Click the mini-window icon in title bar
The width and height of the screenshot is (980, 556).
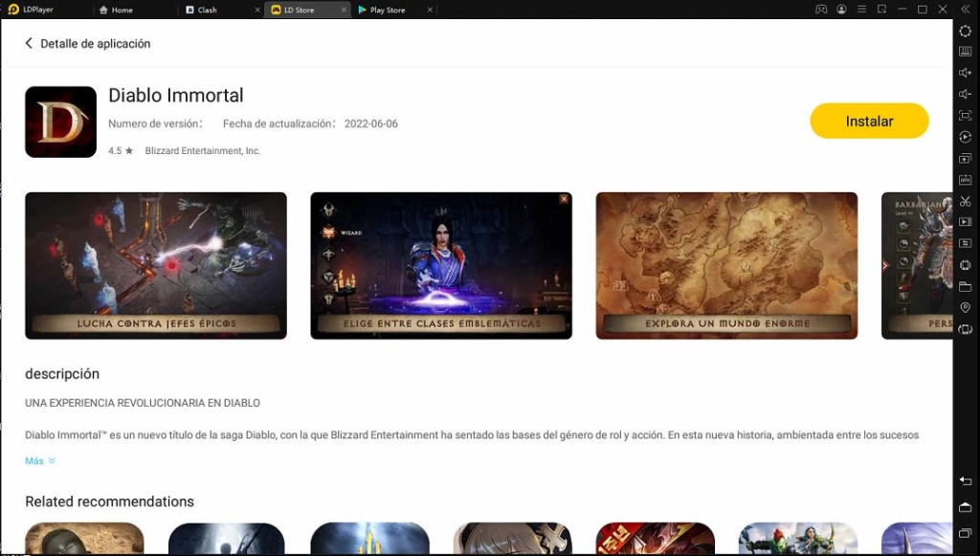[x=881, y=10]
